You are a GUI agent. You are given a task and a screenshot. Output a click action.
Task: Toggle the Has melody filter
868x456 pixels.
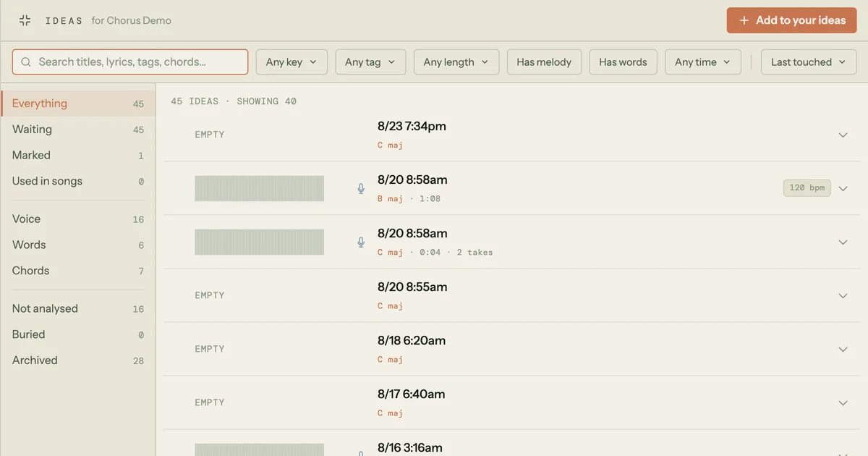[x=544, y=62]
